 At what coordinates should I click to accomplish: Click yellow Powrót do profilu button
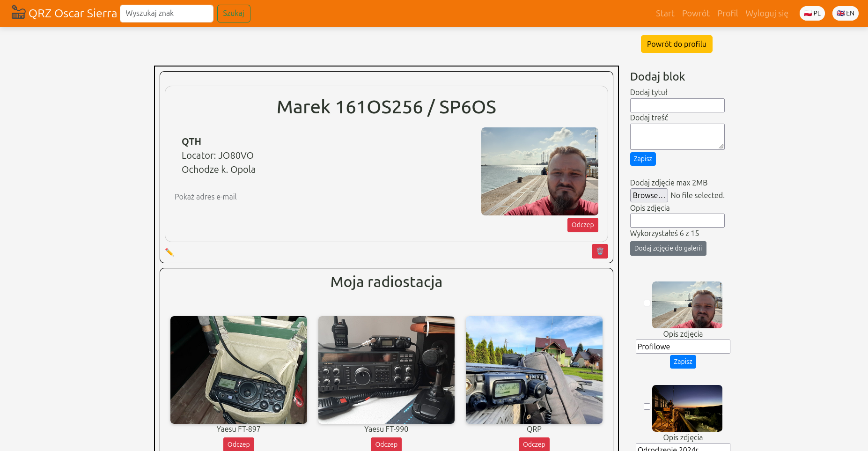point(676,44)
